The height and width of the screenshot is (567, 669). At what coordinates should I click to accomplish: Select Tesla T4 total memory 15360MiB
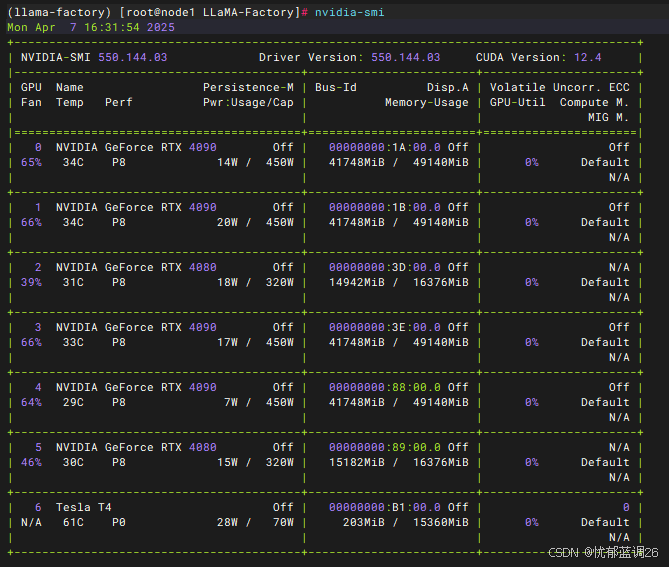(x=441, y=522)
